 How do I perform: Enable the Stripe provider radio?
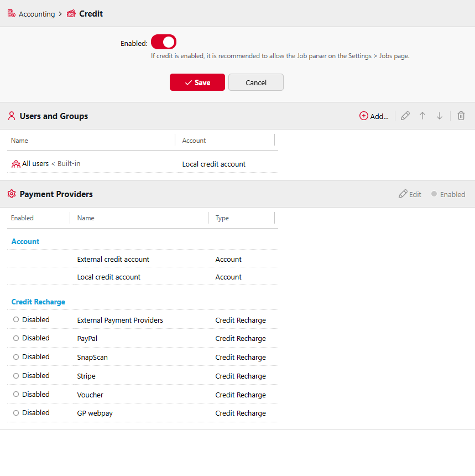pyautogui.click(x=16, y=376)
